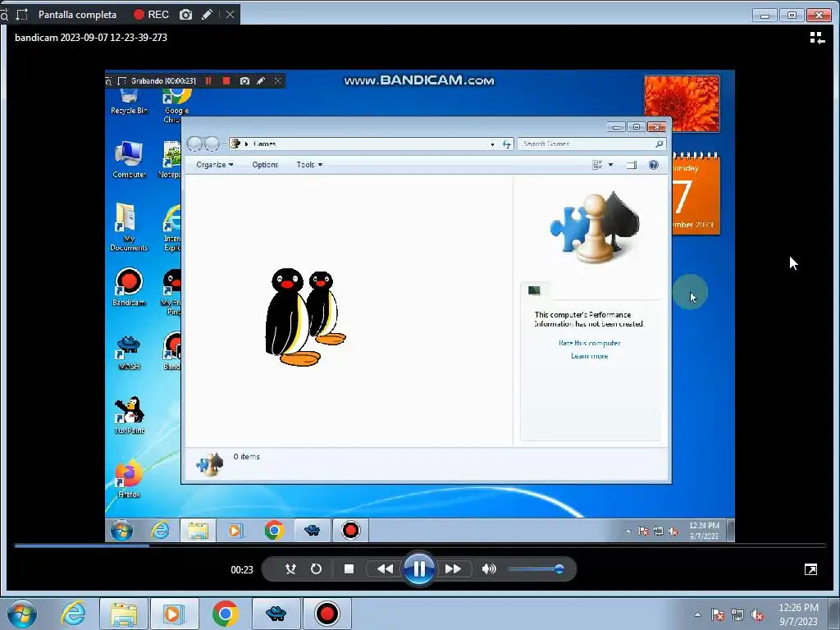Click Tux Paint icon in recorded video
The width and height of the screenshot is (840, 630).
(x=129, y=415)
